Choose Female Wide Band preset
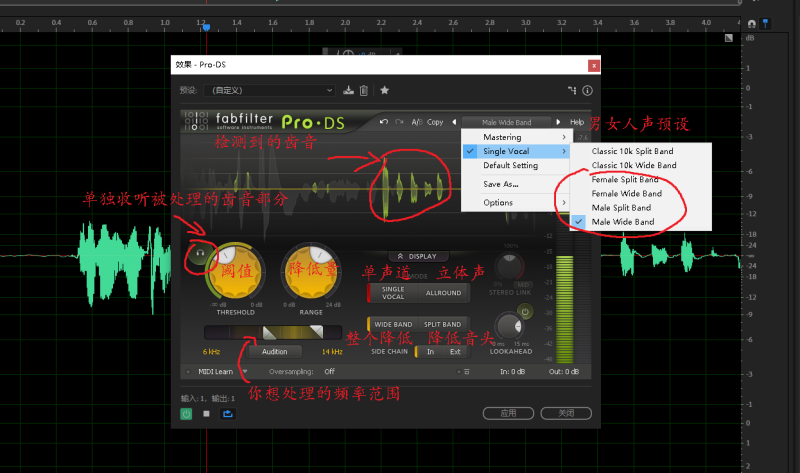The width and height of the screenshot is (800, 473). [627, 193]
